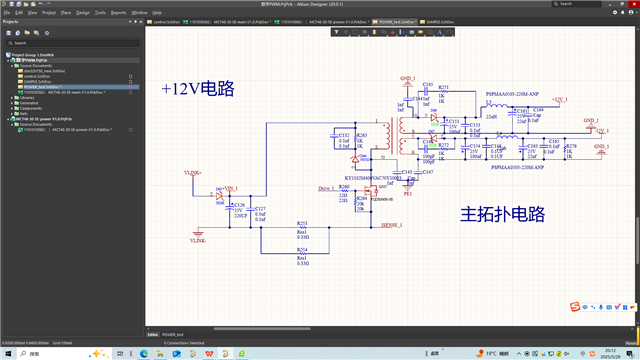Screen dimensions: 640x360
Task: Expand the Libraries folder
Action: coord(12,98)
